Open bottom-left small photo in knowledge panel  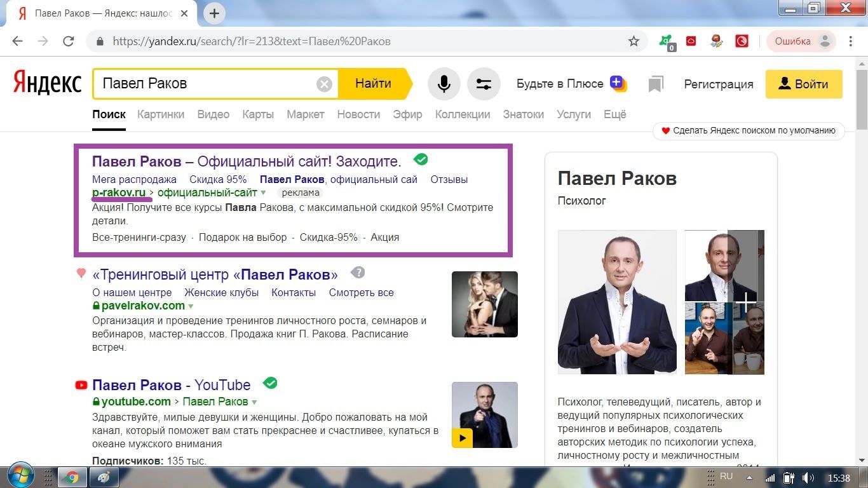coord(709,339)
